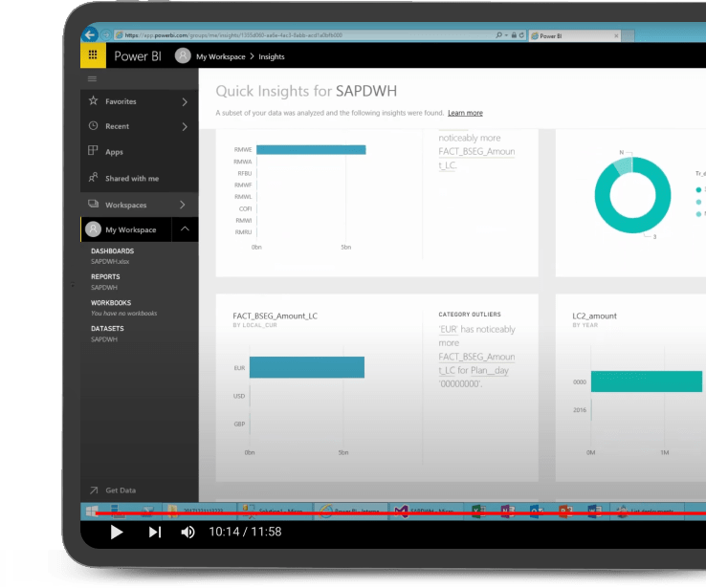Collapse the navigation pane hamburger icon
Viewport: 706px width, 588px height.
pos(92,79)
